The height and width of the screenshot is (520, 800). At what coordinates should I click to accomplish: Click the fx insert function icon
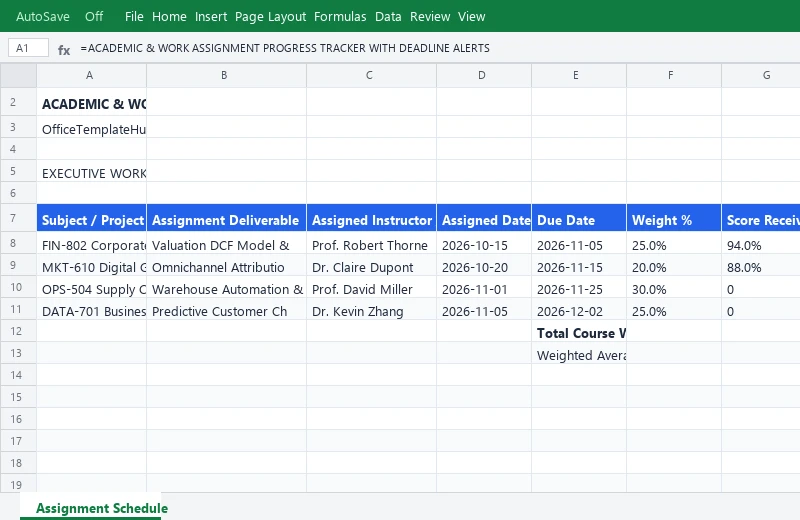coord(64,49)
